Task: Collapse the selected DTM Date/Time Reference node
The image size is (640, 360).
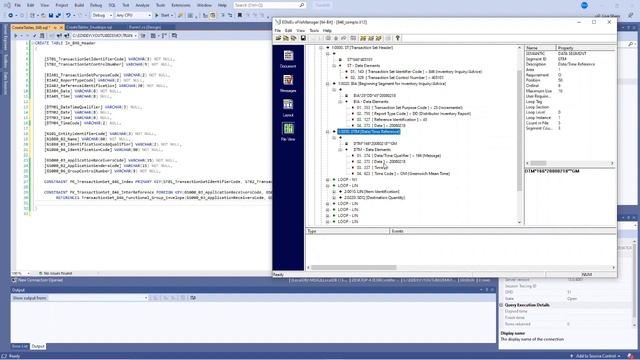Action: click(x=328, y=132)
